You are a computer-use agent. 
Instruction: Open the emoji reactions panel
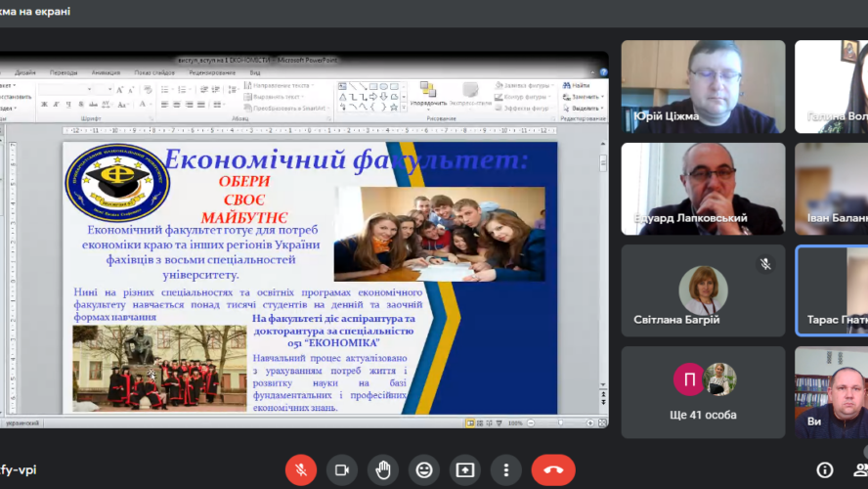(x=424, y=469)
